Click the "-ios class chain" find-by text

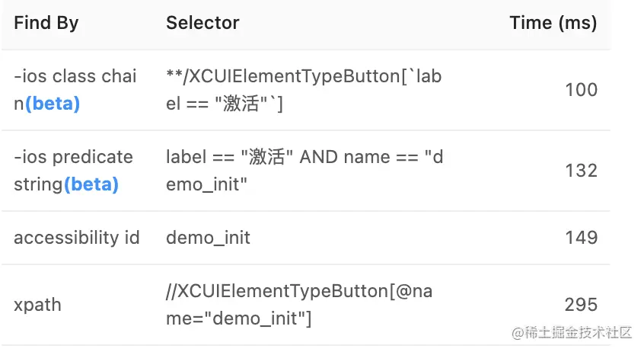75,76
